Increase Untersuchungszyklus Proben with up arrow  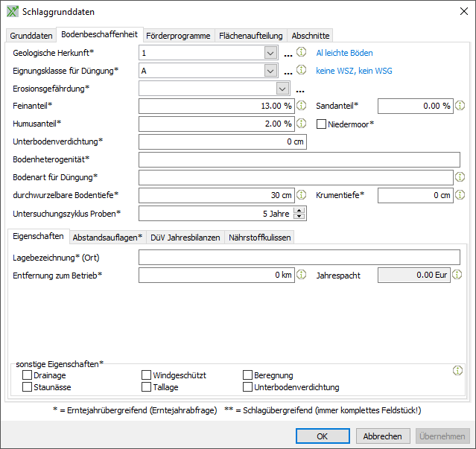(x=300, y=210)
